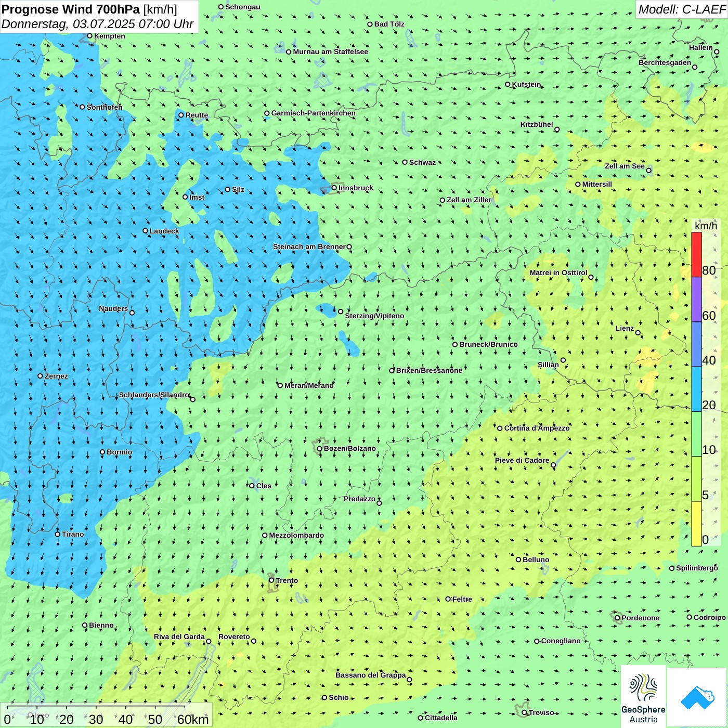This screenshot has width=728, height=728.
Task: Click the Tirano label
Action: click(x=73, y=534)
